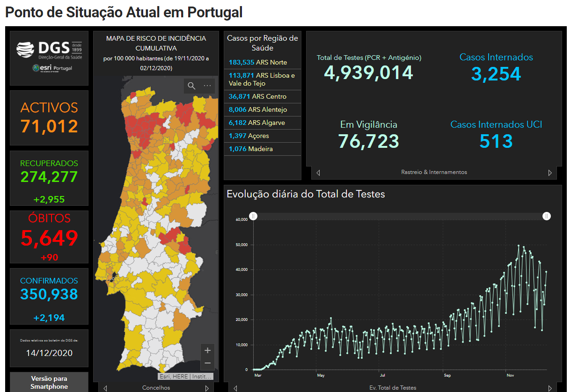The image size is (571, 392).
Task: Click the 60,000 y-axis label on chart
Action: pos(242,219)
